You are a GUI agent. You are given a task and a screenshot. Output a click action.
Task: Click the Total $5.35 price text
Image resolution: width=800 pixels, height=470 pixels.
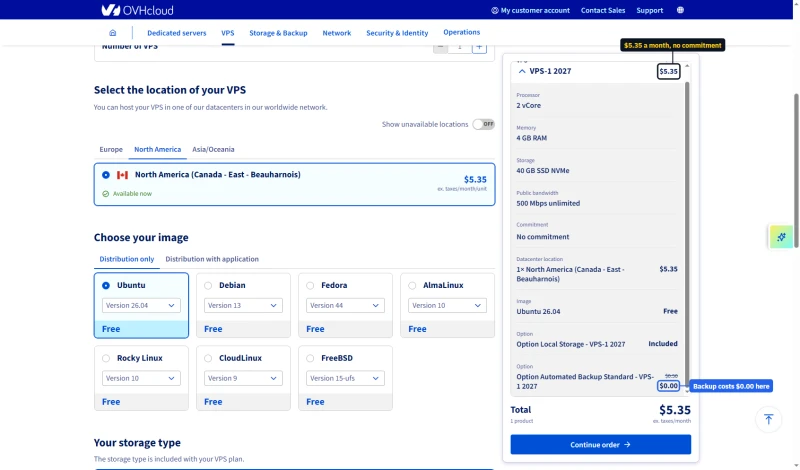[674, 410]
